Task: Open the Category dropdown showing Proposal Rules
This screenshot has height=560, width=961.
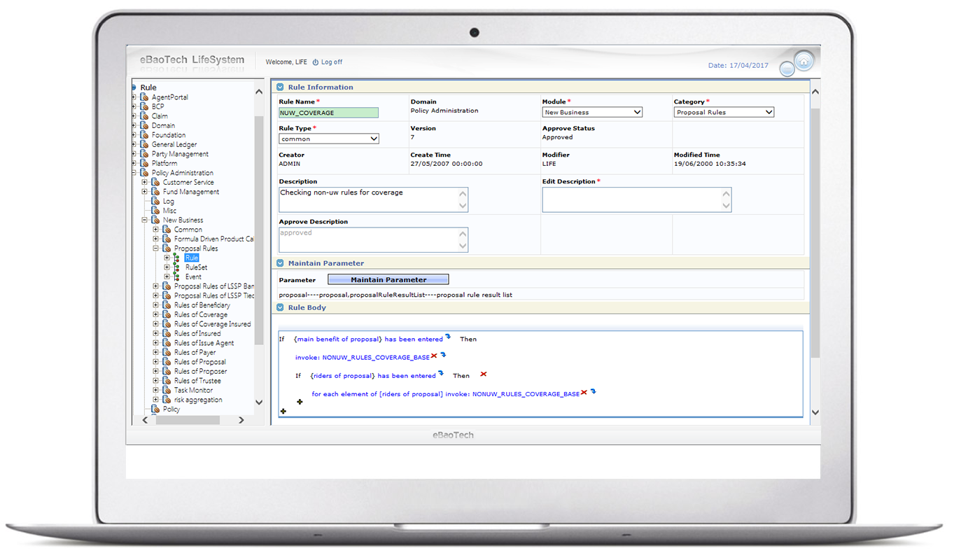Action: click(x=724, y=112)
